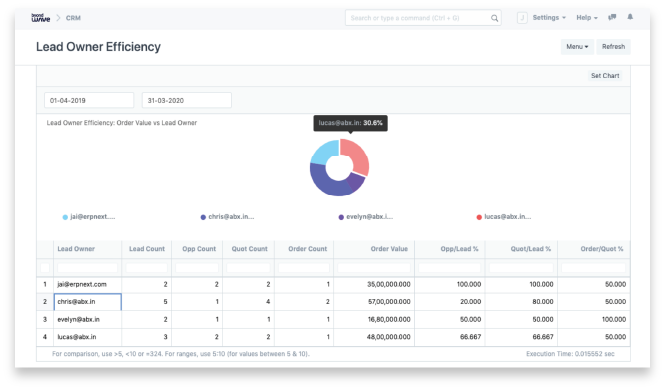Click the blue jai@erpnext legend dot
665x390 pixels.
pos(65,217)
